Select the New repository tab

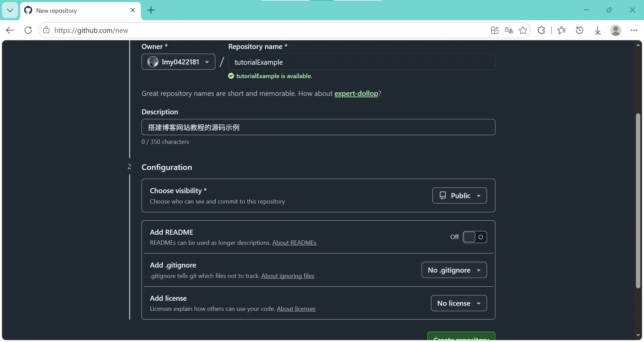click(x=80, y=10)
